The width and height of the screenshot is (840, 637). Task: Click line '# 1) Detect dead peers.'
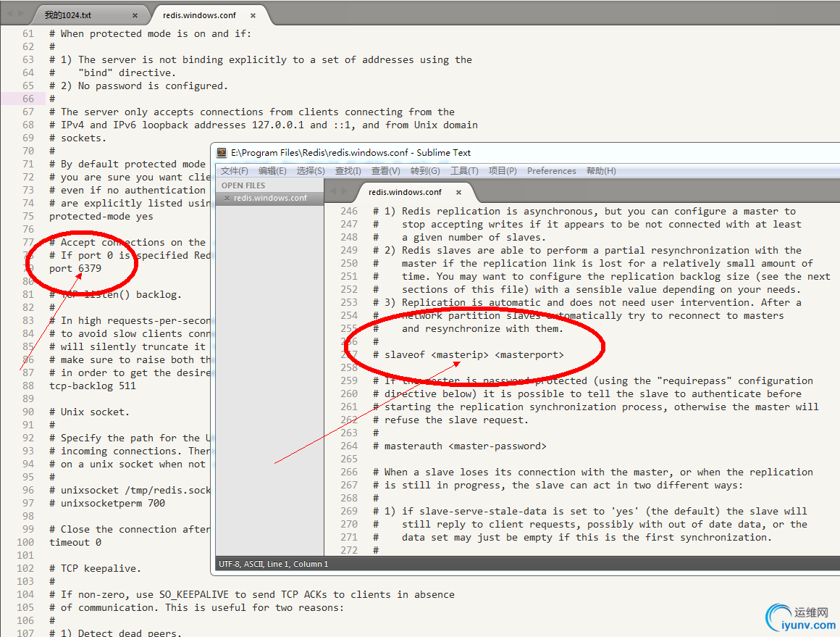point(116,633)
